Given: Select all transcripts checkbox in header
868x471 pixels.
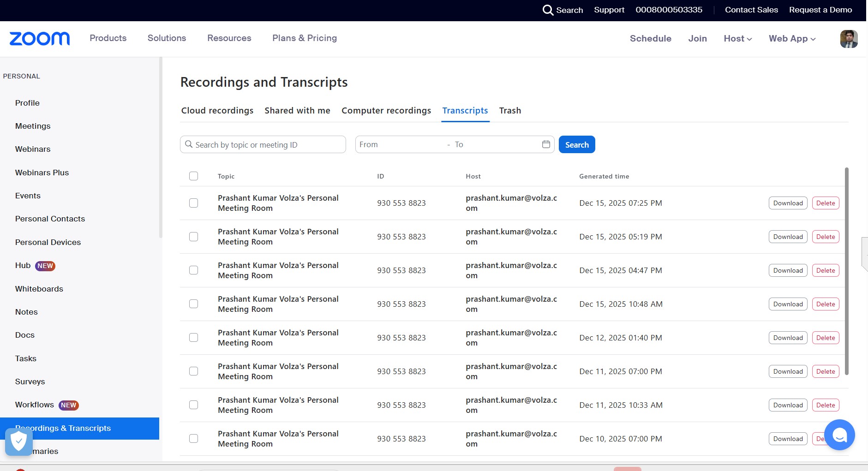Looking at the screenshot, I should click(x=194, y=176).
